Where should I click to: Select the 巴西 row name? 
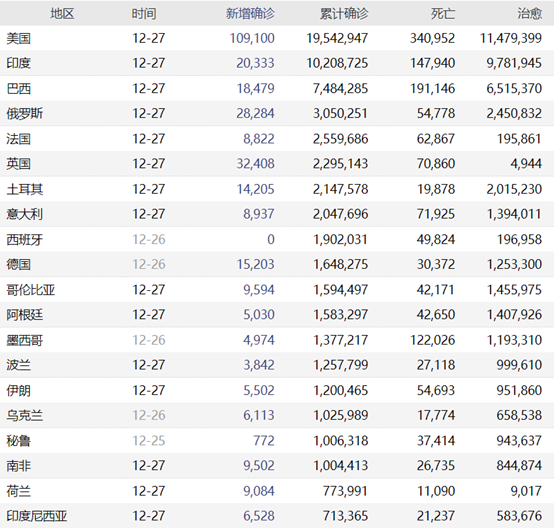(x=18, y=88)
